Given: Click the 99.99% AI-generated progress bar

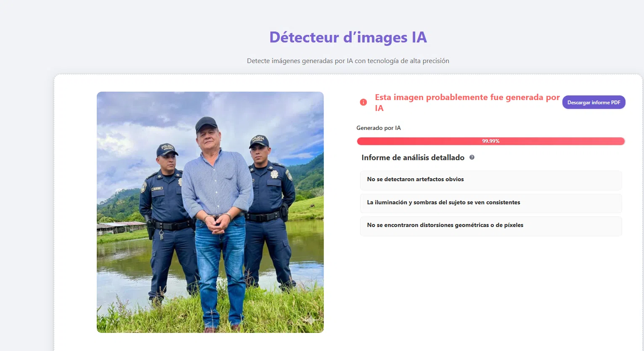Looking at the screenshot, I should [x=490, y=141].
